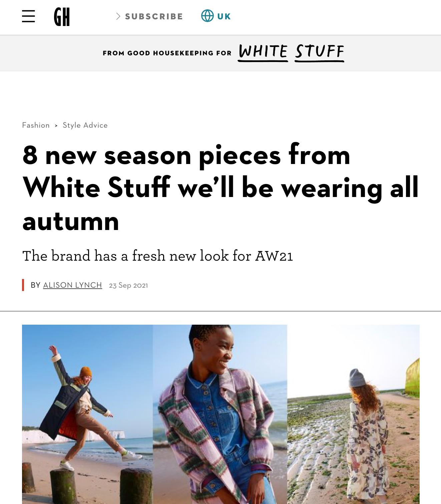
Task: Open photo of woman in pink plaid jacket
Action: point(220,414)
